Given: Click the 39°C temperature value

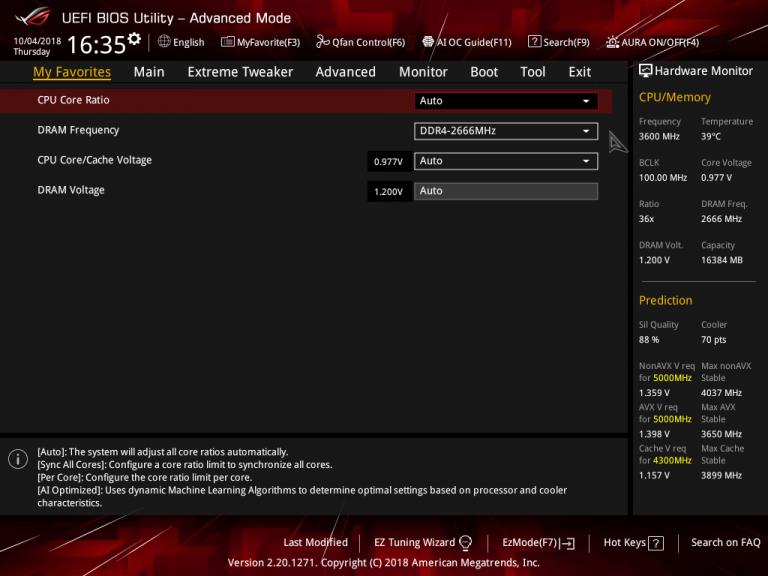Looking at the screenshot, I should pos(711,137).
